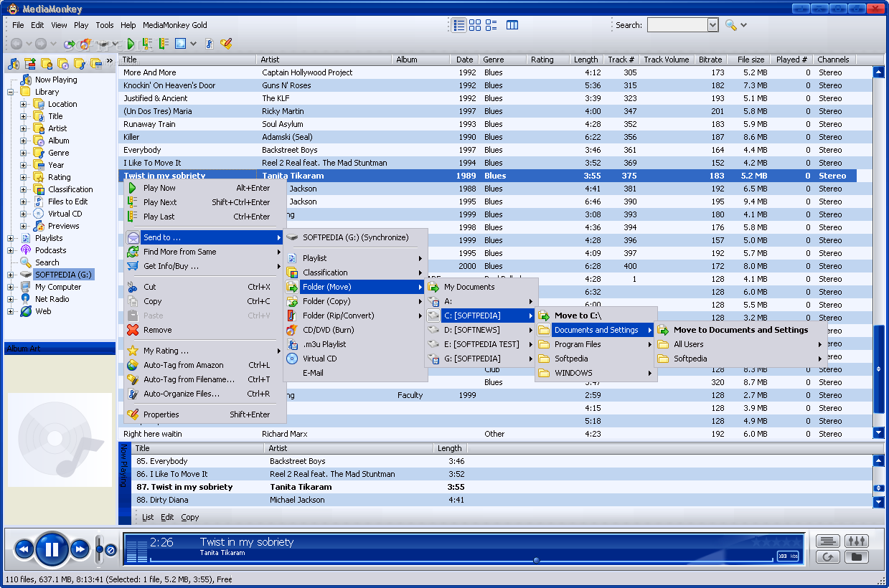Open the Search field dropdown arrow
The image size is (889, 588).
click(712, 25)
